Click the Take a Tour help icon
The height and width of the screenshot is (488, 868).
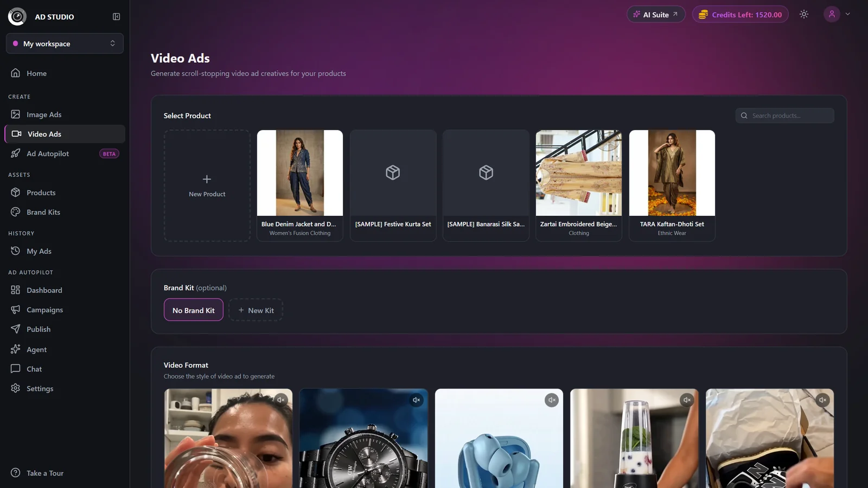click(16, 473)
